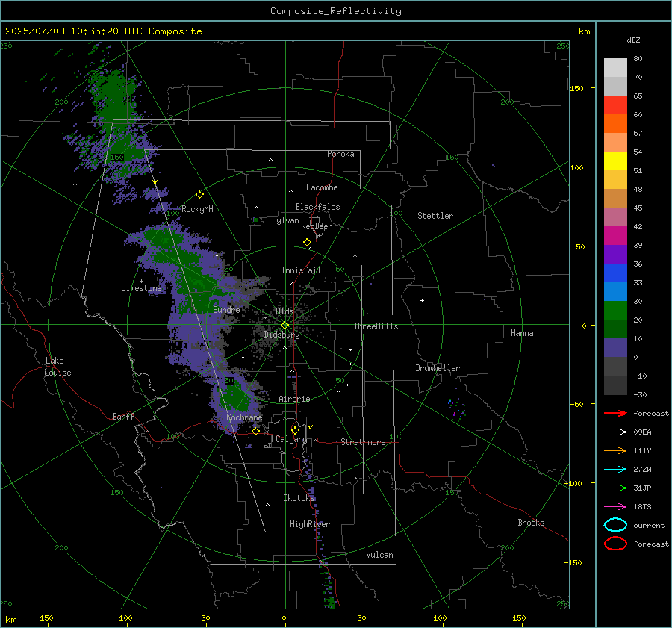Click the Lake Louise label

click(57, 367)
